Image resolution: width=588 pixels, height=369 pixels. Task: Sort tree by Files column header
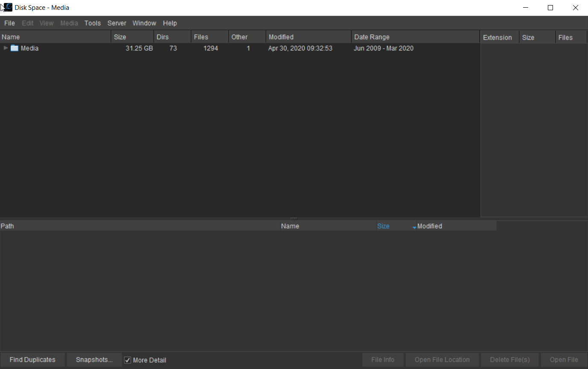point(210,37)
